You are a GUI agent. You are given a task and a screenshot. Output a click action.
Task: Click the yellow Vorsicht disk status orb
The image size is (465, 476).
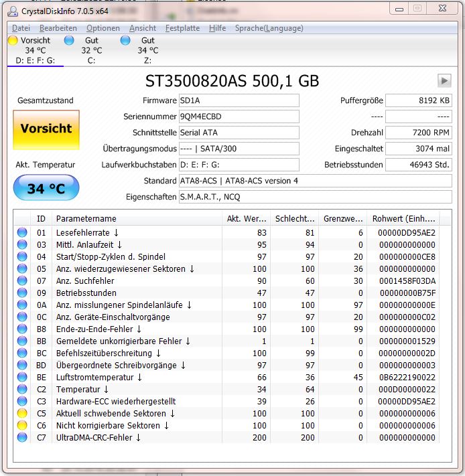[13, 40]
